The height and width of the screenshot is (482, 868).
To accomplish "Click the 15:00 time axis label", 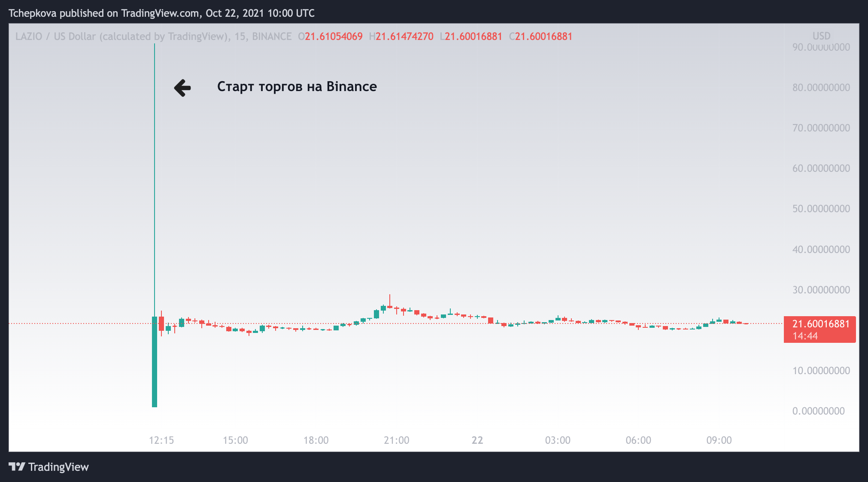I will (235, 440).
